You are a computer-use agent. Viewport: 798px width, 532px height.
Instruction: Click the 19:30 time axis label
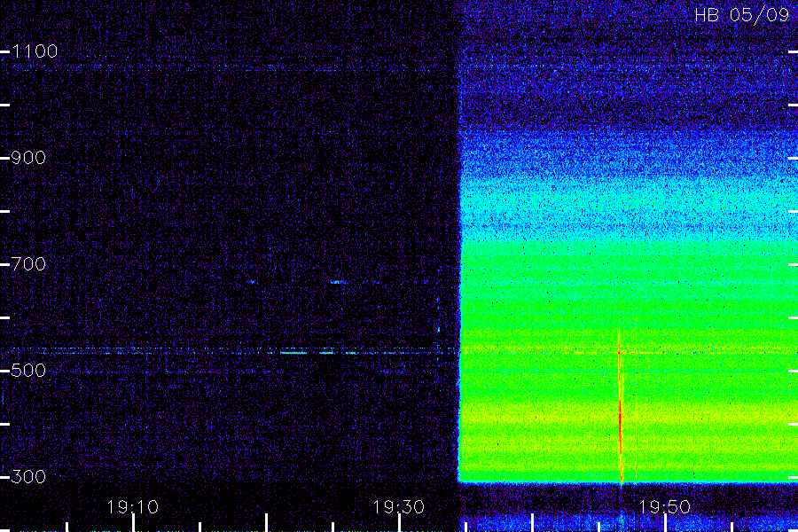[399, 507]
